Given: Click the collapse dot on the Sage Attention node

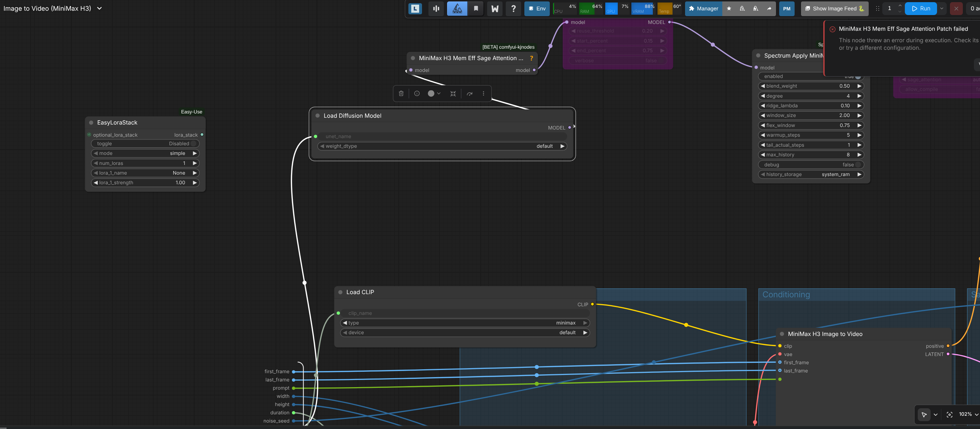Looking at the screenshot, I should [x=413, y=58].
